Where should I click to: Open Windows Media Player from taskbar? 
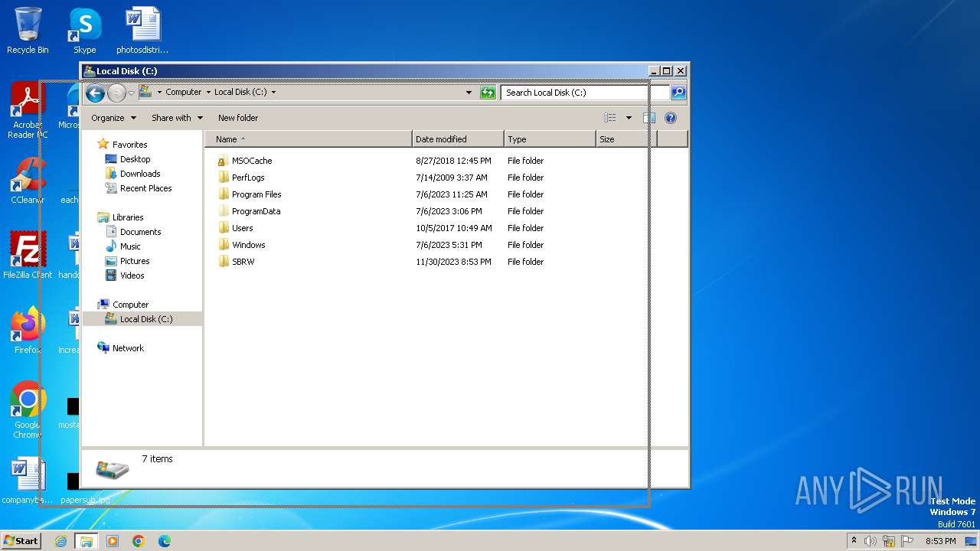point(113,541)
